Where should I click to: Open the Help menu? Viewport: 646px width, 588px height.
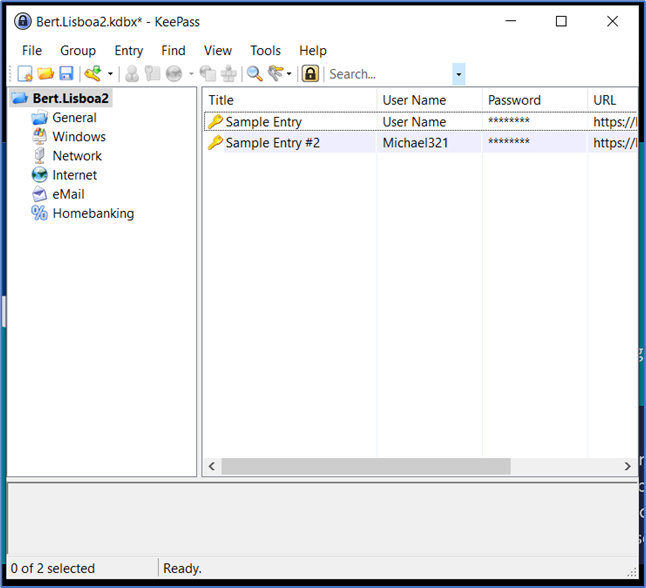[x=313, y=51]
